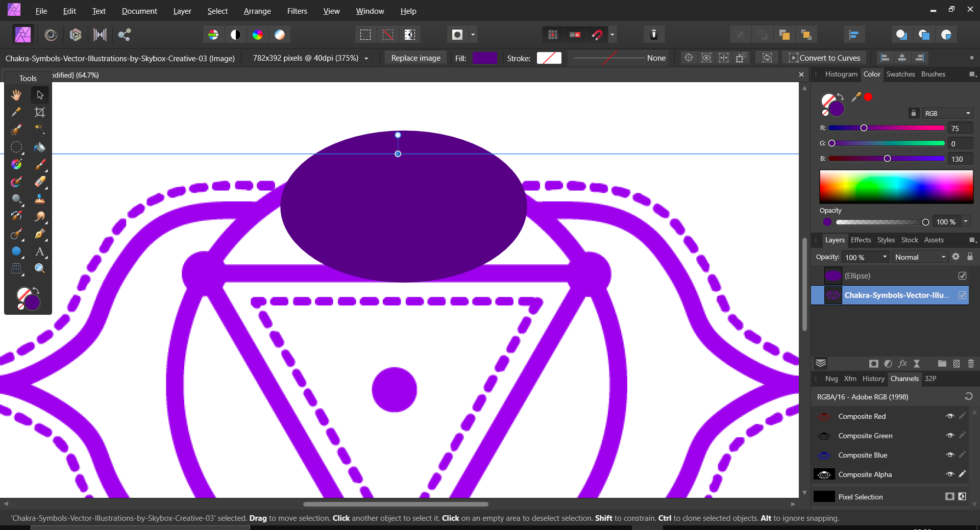Select the Selection Brush tool
The width and height of the screenshot is (980, 530).
(16, 130)
